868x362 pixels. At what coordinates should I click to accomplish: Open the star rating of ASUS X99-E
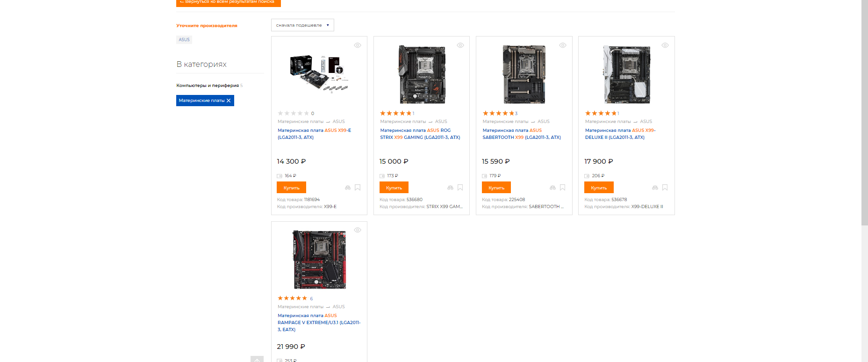tap(293, 113)
